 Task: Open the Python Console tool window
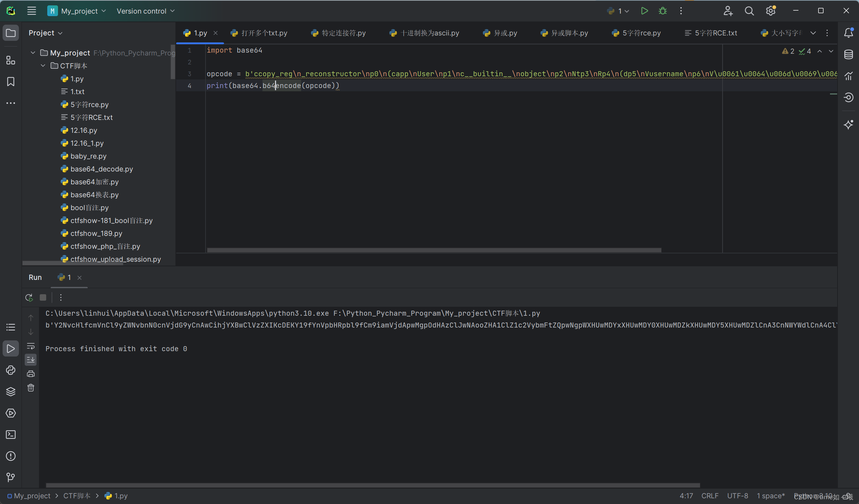click(x=11, y=370)
